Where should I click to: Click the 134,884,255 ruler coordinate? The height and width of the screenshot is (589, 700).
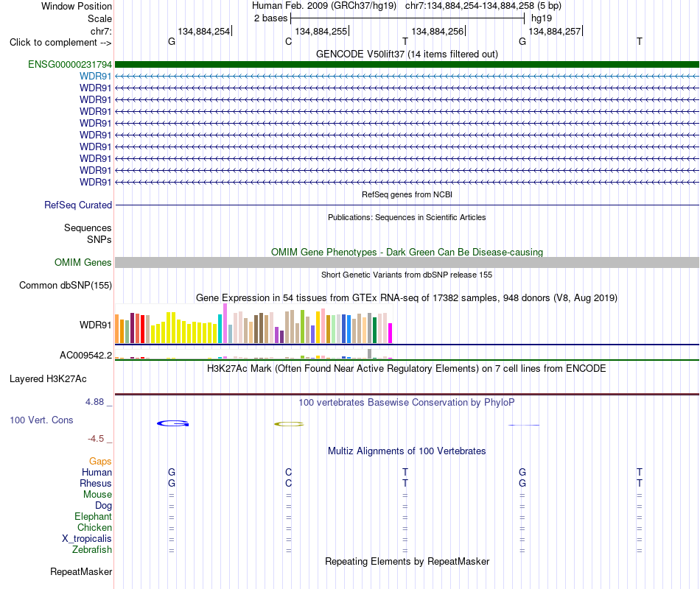[x=321, y=31]
